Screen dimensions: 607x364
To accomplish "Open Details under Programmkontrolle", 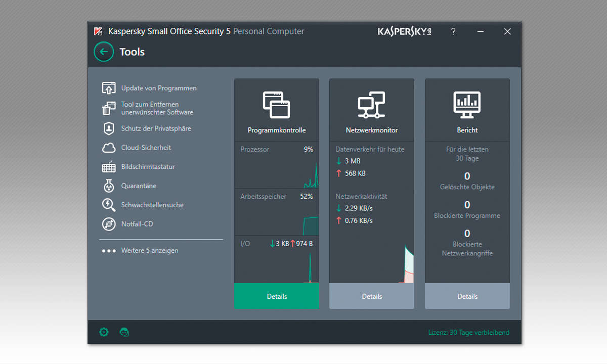I will coord(277,296).
